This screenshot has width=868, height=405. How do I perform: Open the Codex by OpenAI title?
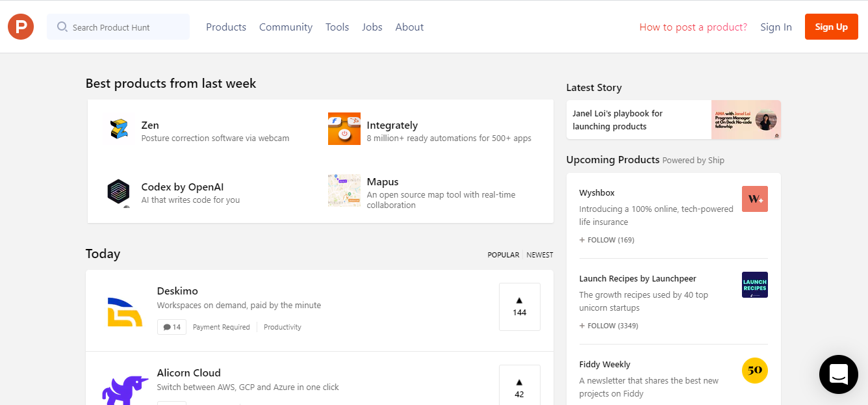183,187
